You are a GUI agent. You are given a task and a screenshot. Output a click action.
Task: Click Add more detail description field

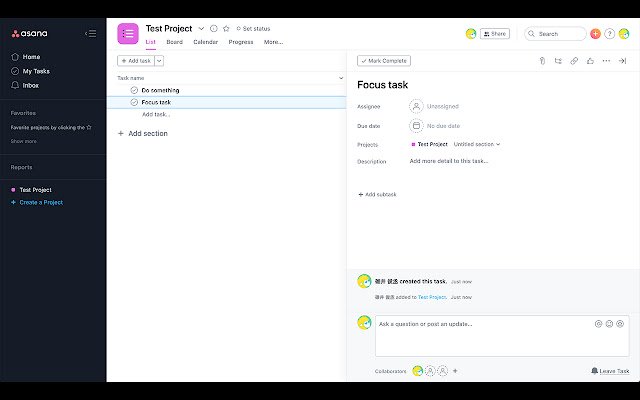[449, 161]
